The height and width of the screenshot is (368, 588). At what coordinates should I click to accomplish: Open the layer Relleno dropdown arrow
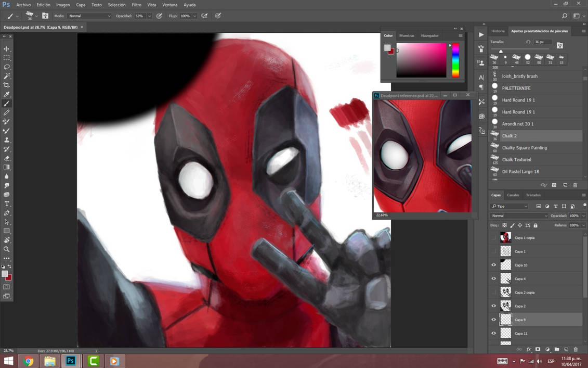[x=583, y=225]
